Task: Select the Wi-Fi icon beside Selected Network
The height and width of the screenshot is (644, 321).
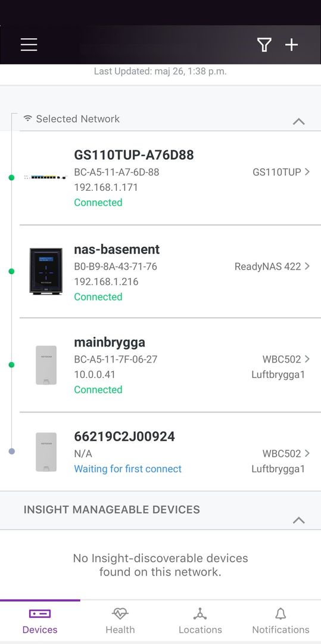Action: (x=27, y=118)
